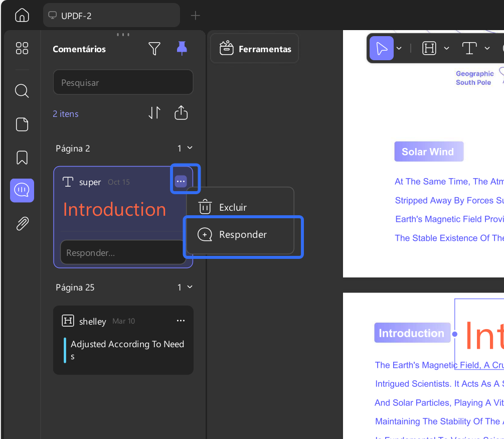Open the attachments paperclip panel
The image size is (504, 439).
[22, 224]
